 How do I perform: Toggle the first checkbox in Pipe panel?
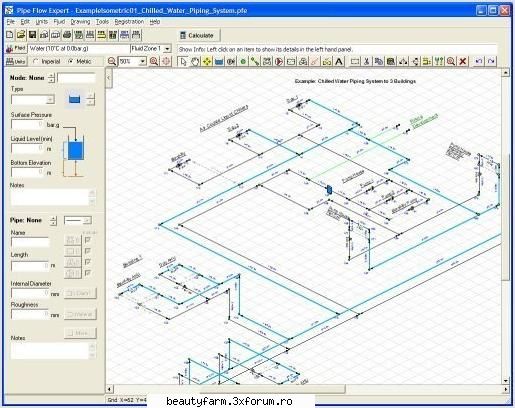pyautogui.click(x=88, y=240)
